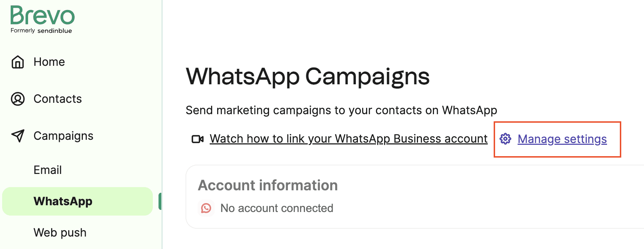Expand the Campaigns menu

[63, 136]
